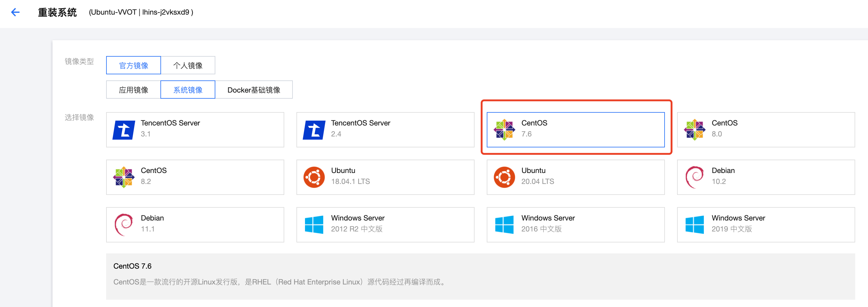Select the Windows Server 2016 中文版 image card
Image resolution: width=868 pixels, height=307 pixels.
[576, 224]
